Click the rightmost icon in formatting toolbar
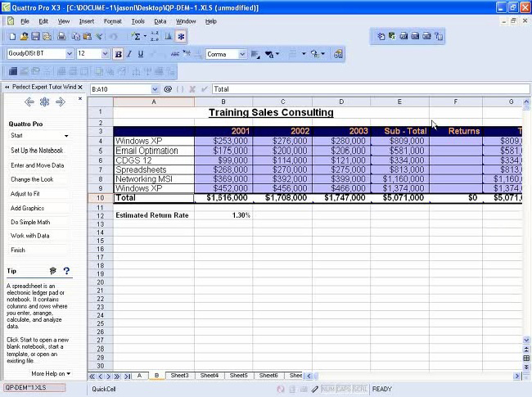532x397 pixels. coord(338,54)
